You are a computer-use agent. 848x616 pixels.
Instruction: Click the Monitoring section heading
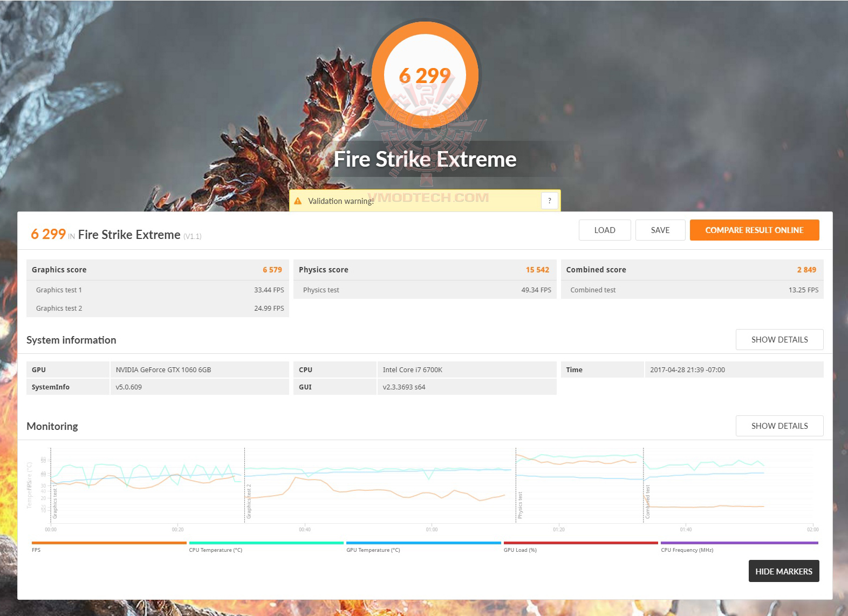pyautogui.click(x=52, y=426)
